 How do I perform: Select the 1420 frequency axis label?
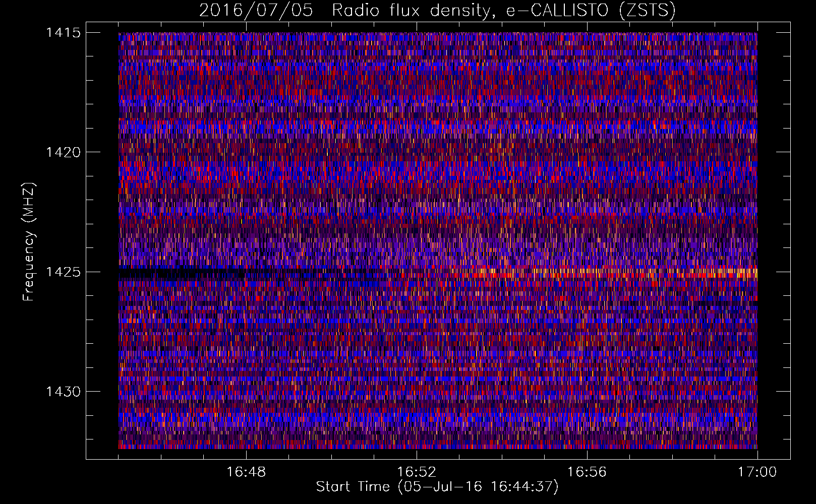coord(63,152)
